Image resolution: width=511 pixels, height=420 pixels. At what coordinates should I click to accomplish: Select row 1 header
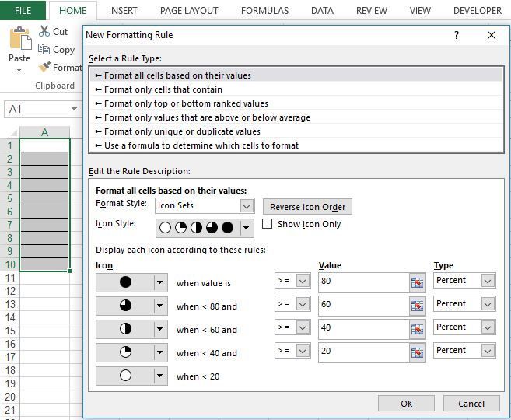[10, 145]
